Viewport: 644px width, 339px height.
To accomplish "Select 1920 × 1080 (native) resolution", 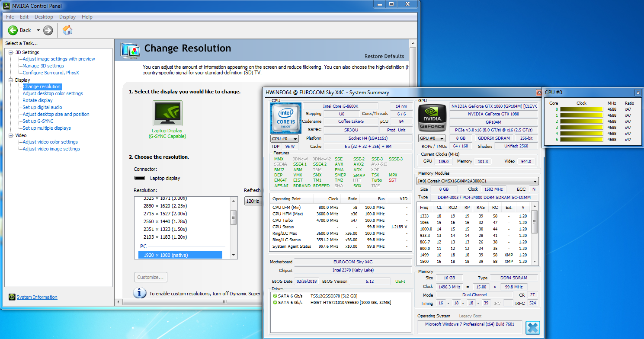I will 180,255.
